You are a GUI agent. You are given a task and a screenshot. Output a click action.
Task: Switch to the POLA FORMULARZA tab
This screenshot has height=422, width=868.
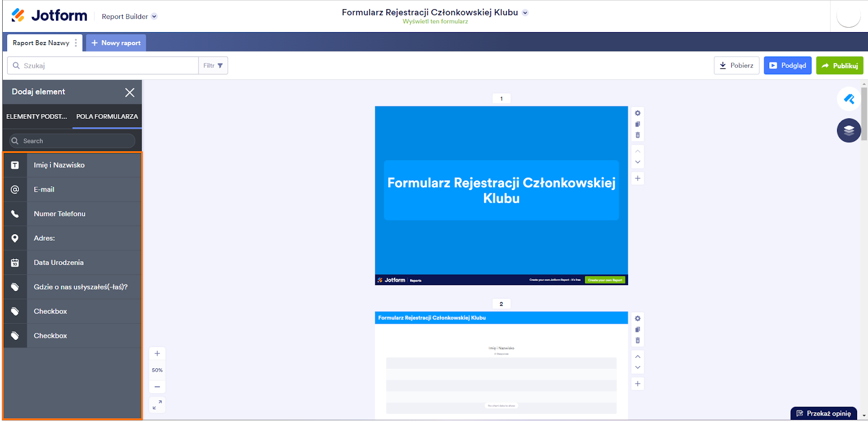coord(107,117)
